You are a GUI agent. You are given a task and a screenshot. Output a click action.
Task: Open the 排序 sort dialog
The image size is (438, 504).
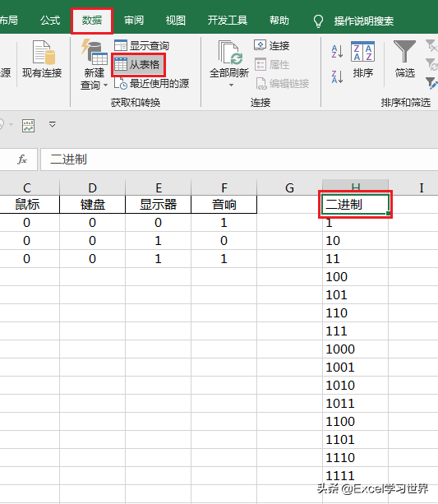coord(362,59)
